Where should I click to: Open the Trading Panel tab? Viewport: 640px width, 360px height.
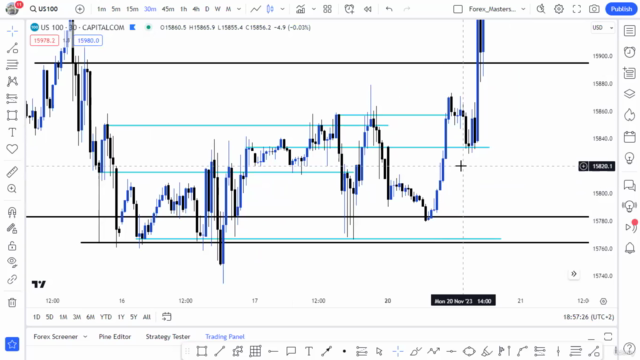[x=225, y=337]
